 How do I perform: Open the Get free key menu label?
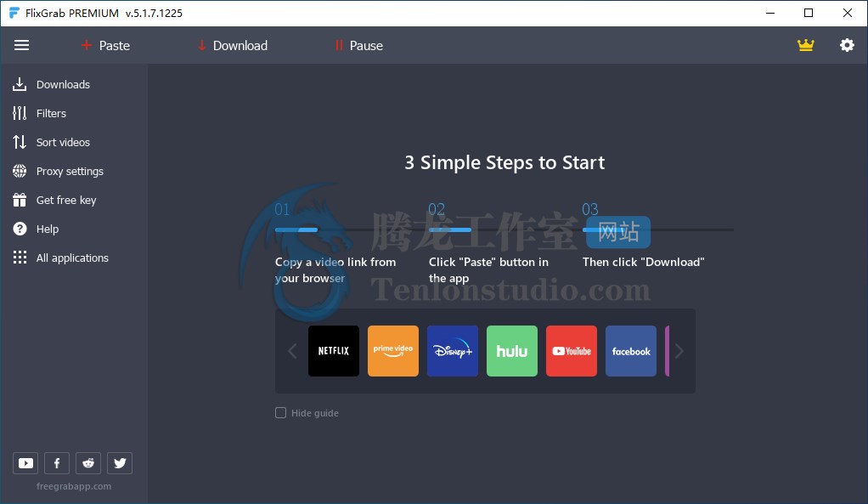pyautogui.click(x=66, y=200)
